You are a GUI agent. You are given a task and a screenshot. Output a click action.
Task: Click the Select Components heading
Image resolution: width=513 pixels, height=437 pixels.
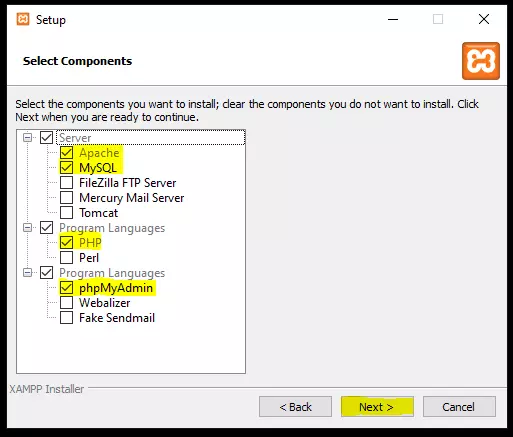click(x=77, y=61)
